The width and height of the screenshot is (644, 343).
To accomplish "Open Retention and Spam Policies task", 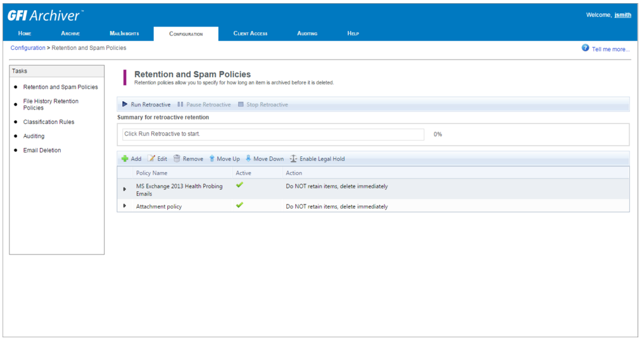I will (60, 87).
